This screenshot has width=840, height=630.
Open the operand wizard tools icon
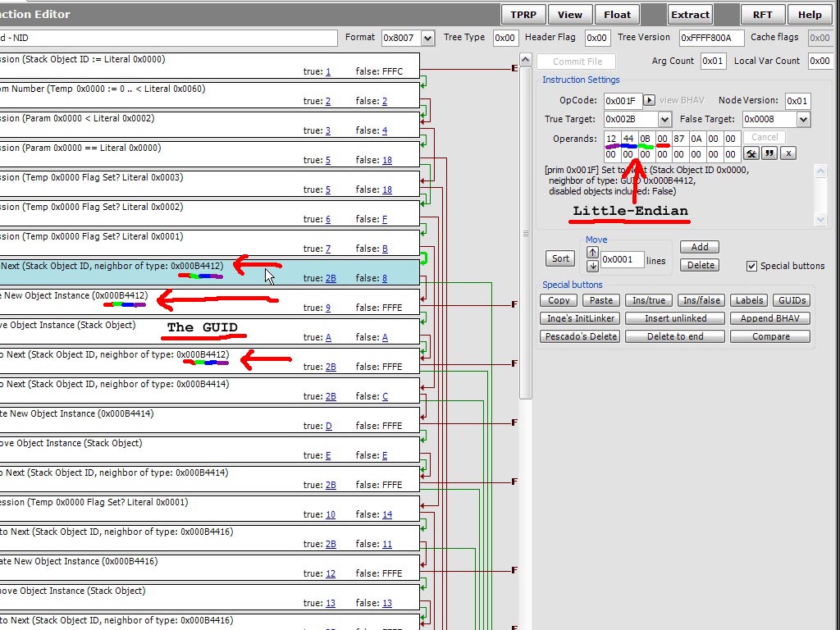pos(751,153)
